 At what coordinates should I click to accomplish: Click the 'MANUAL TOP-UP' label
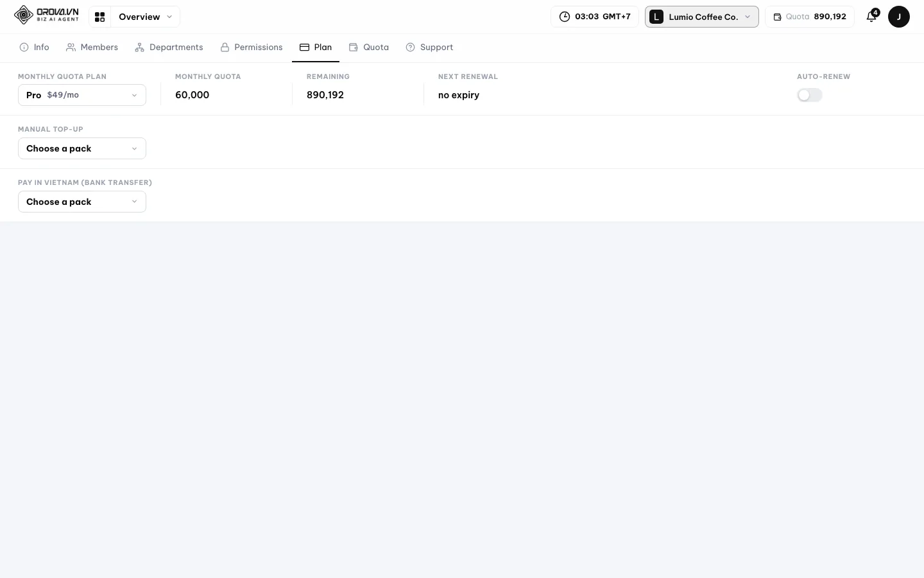[51, 129]
